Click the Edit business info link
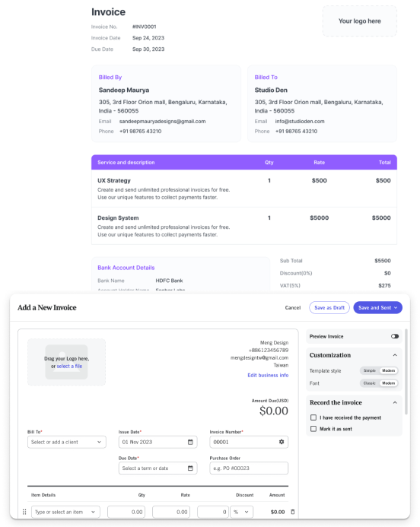 coord(268,375)
